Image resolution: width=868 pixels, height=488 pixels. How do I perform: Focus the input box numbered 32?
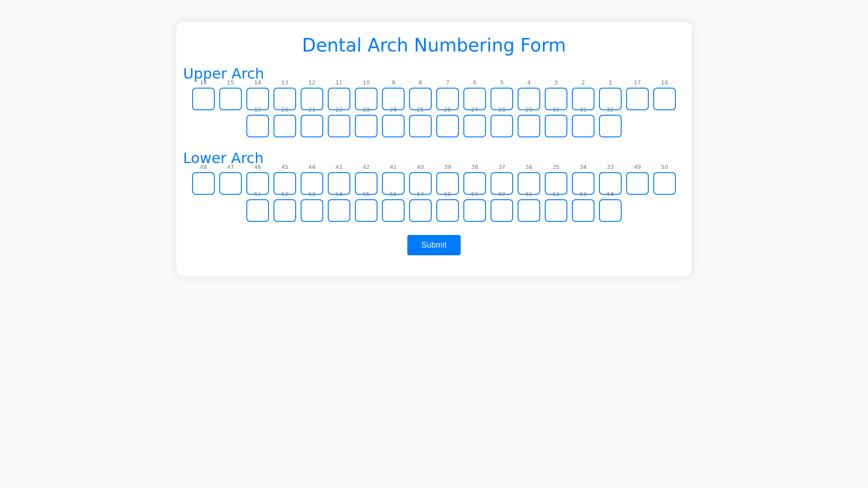pyautogui.click(x=610, y=126)
